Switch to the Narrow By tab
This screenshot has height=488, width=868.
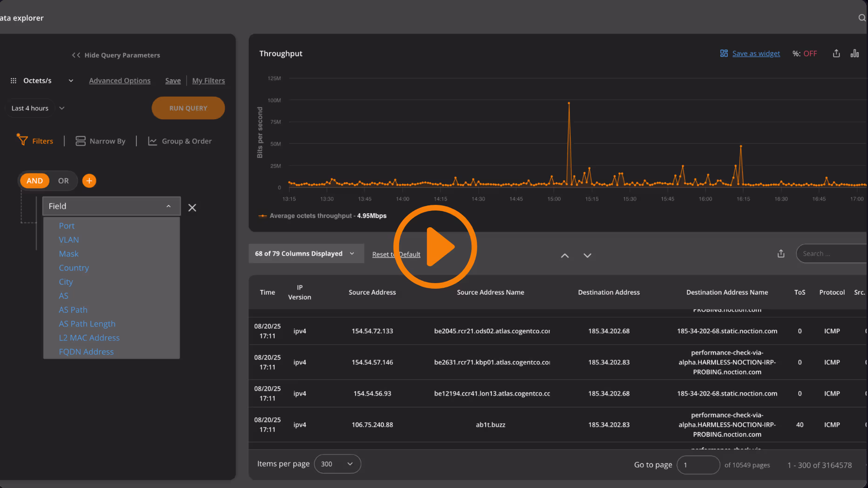(101, 141)
